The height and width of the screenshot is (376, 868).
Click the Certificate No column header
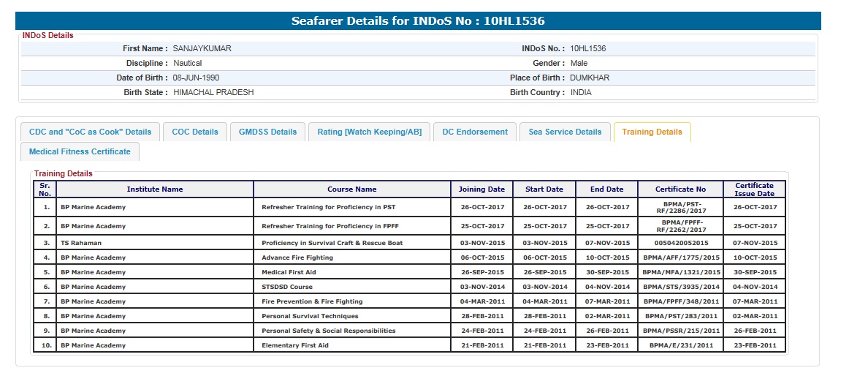[680, 189]
